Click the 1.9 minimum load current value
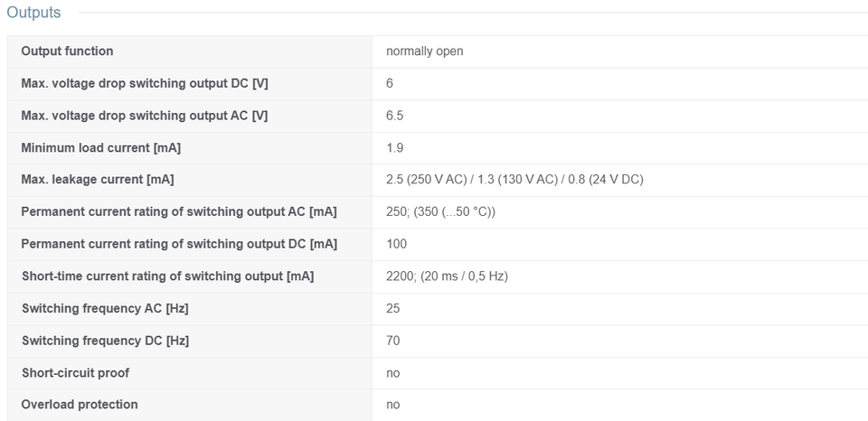 (395, 147)
